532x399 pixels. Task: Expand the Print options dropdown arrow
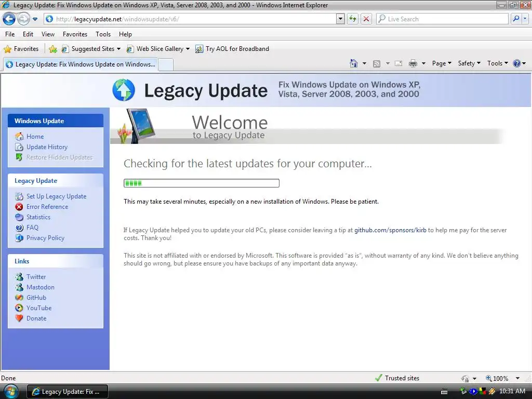point(423,63)
